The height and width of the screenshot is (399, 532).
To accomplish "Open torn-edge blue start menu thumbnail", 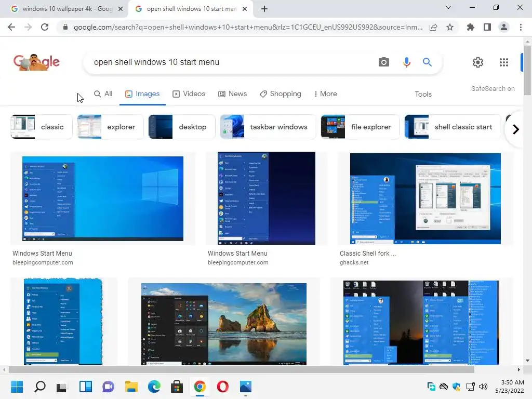I will pos(63,321).
